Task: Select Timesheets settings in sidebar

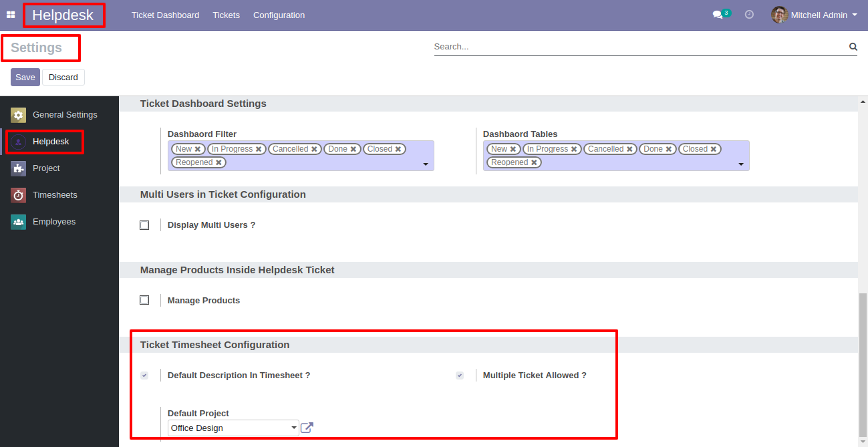Action: (x=59, y=195)
